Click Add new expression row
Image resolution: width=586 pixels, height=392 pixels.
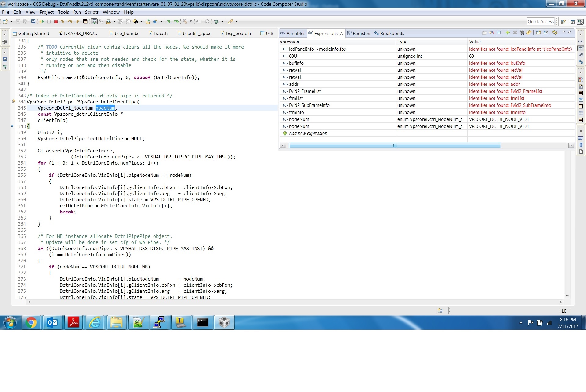[x=308, y=133]
